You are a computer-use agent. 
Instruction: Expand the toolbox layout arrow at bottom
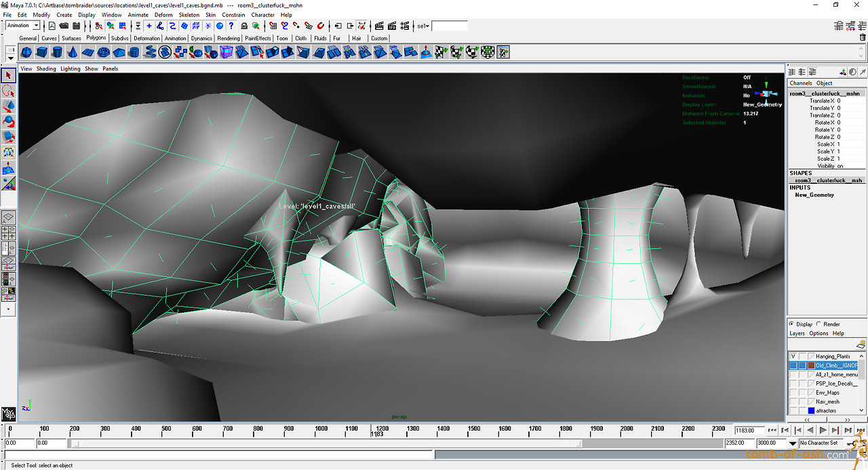(9, 309)
